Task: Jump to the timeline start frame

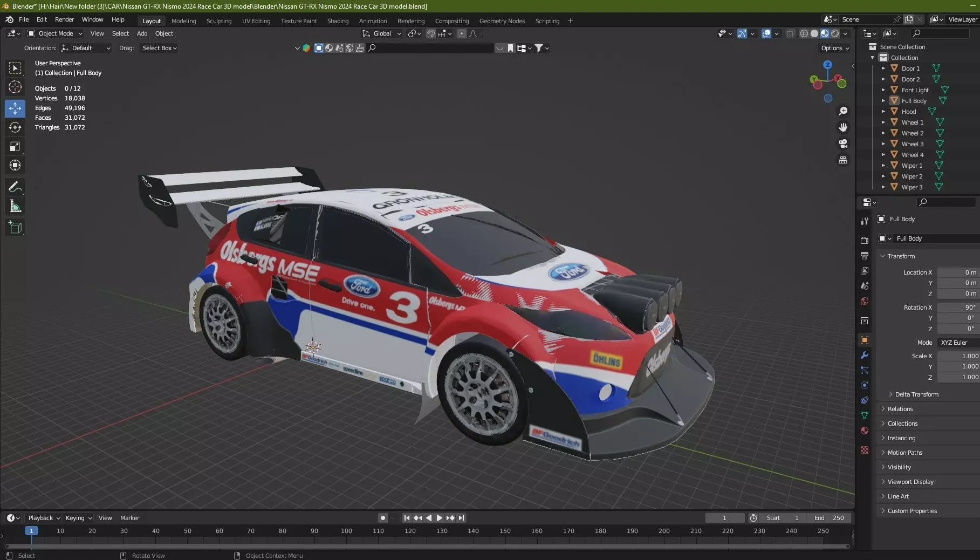Action: (x=407, y=518)
